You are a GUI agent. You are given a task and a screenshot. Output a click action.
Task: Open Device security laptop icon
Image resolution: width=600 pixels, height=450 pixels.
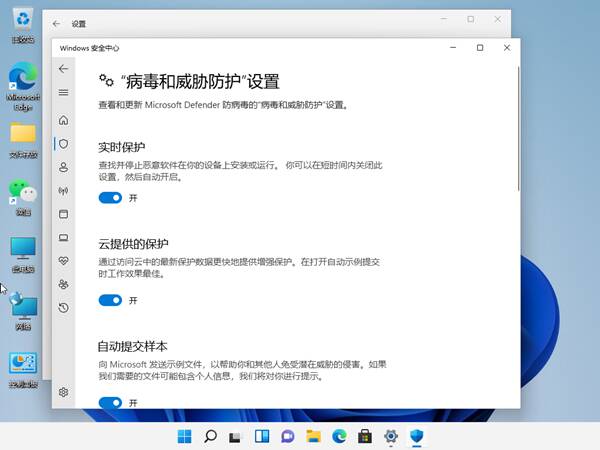(x=64, y=238)
